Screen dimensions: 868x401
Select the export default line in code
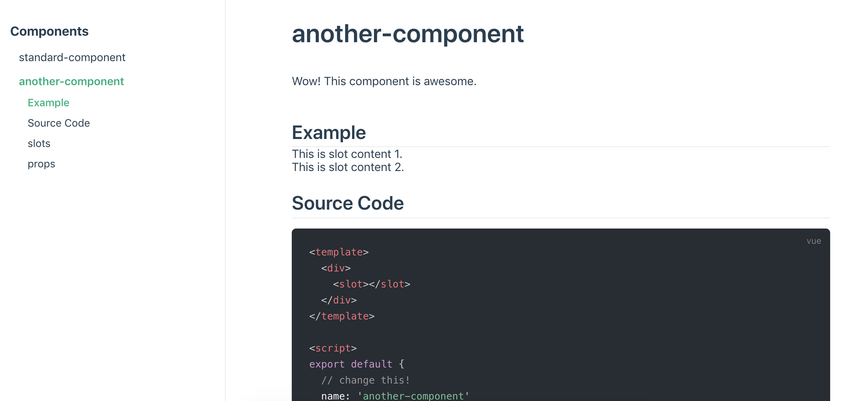[356, 364]
